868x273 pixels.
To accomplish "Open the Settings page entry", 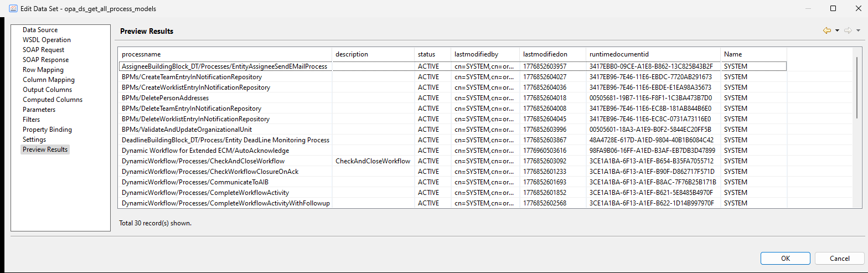I will 34,140.
